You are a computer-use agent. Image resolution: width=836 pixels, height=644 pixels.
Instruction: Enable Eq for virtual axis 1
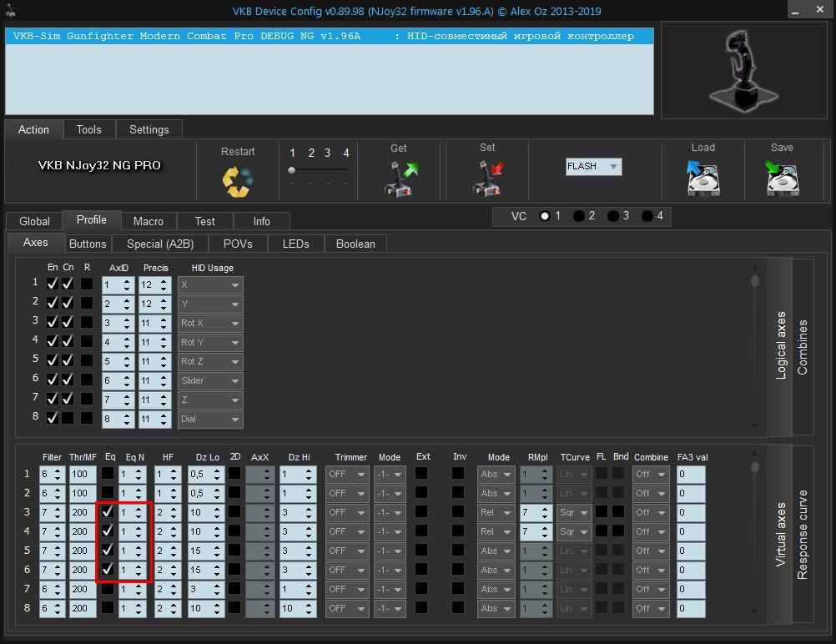tap(108, 473)
